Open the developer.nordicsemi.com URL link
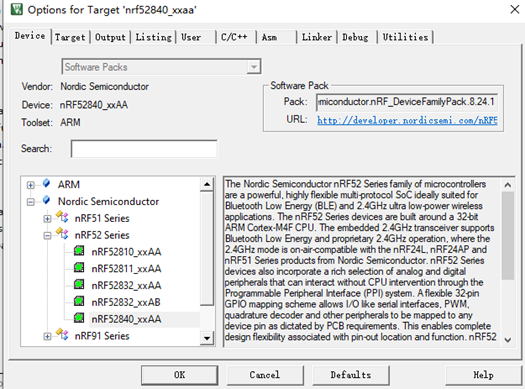Image resolution: width=525 pixels, height=389 pixels. (x=407, y=120)
